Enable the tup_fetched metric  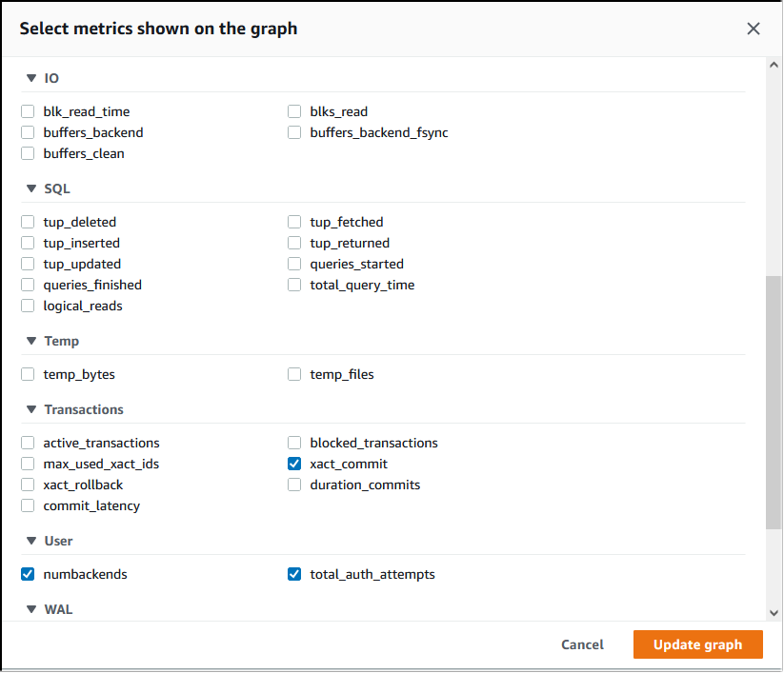point(294,222)
